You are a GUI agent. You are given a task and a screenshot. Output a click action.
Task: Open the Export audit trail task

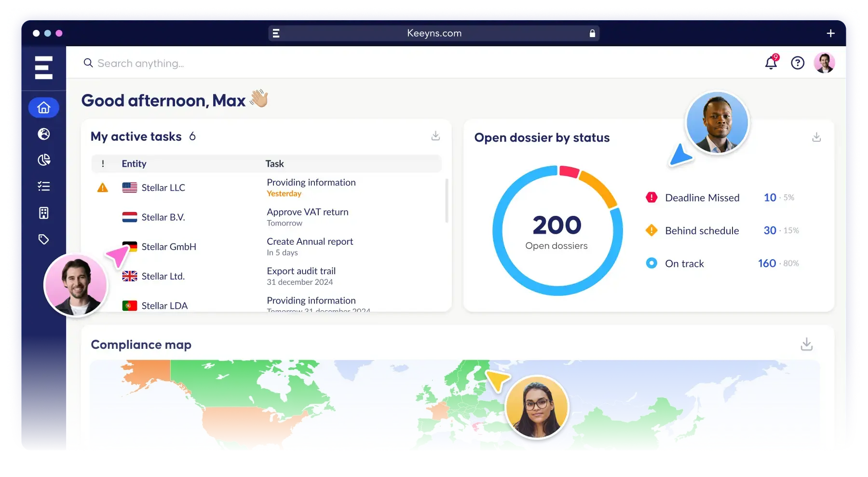[x=301, y=271]
